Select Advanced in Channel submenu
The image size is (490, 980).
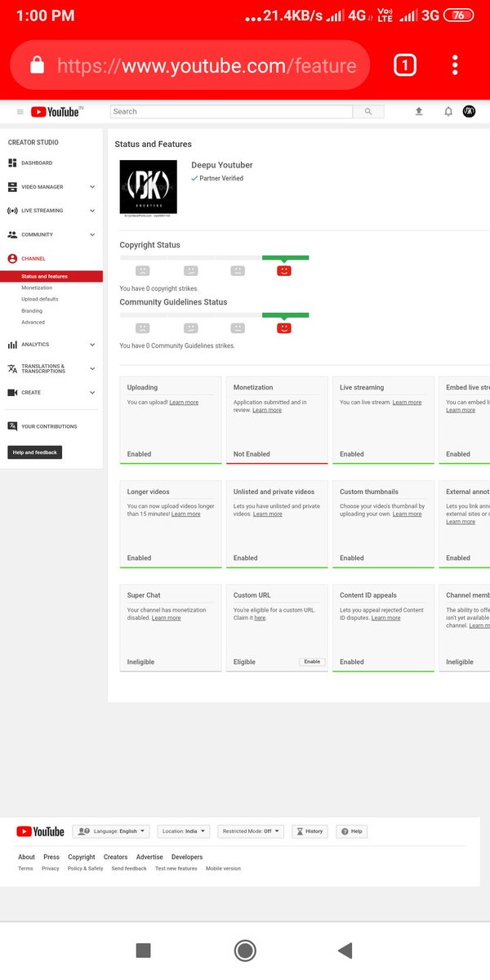pyautogui.click(x=33, y=322)
